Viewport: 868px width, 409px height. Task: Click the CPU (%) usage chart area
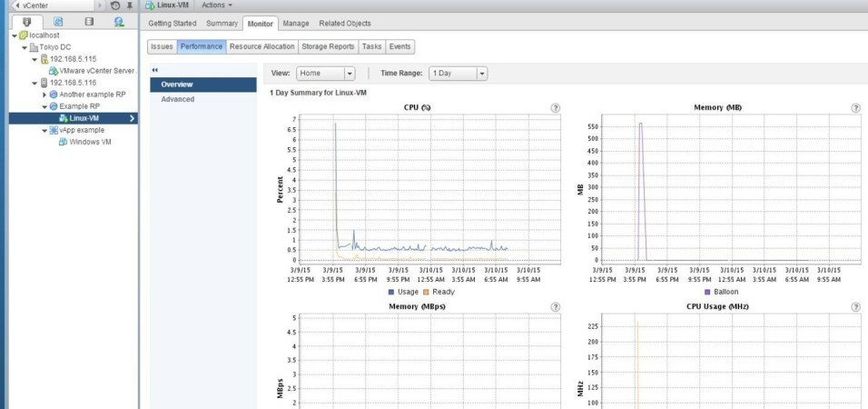(x=430, y=188)
